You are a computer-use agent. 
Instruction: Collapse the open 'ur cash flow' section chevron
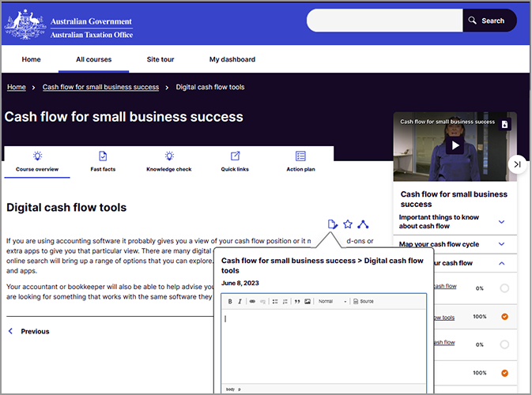[502, 263]
